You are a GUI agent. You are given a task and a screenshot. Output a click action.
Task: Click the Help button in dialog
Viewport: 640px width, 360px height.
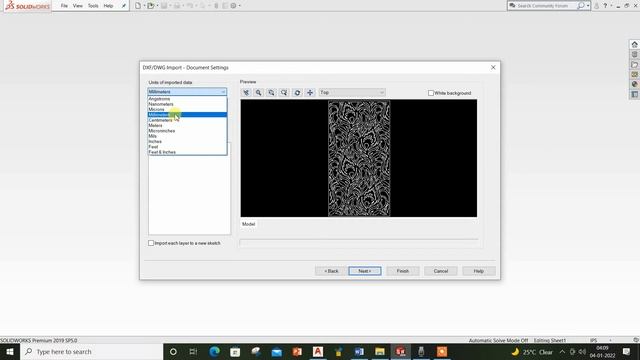479,271
